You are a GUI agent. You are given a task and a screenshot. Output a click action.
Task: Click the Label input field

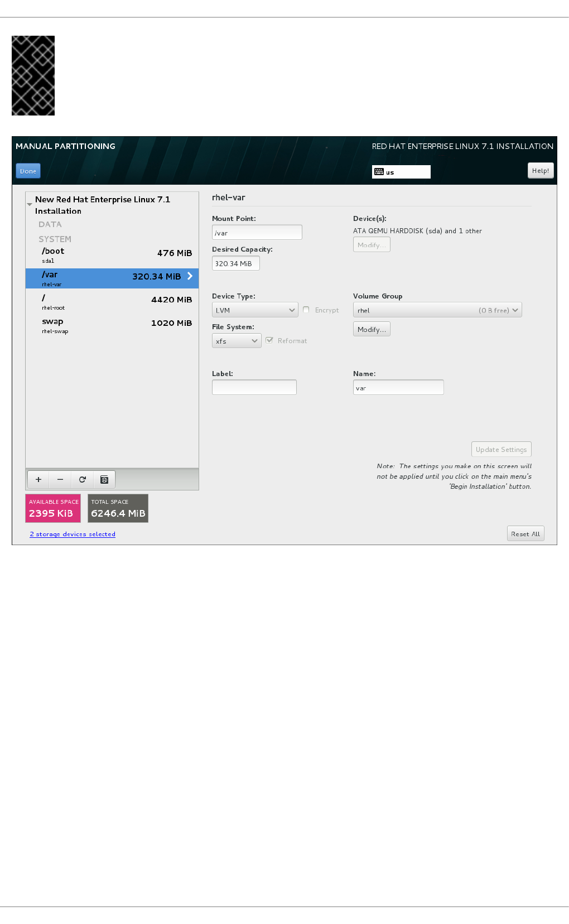254,387
